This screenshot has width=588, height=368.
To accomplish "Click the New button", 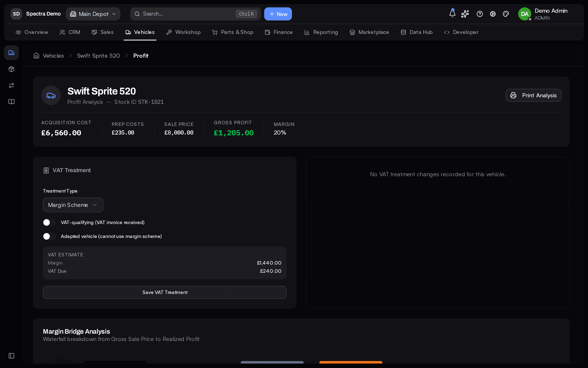I will pyautogui.click(x=278, y=14).
